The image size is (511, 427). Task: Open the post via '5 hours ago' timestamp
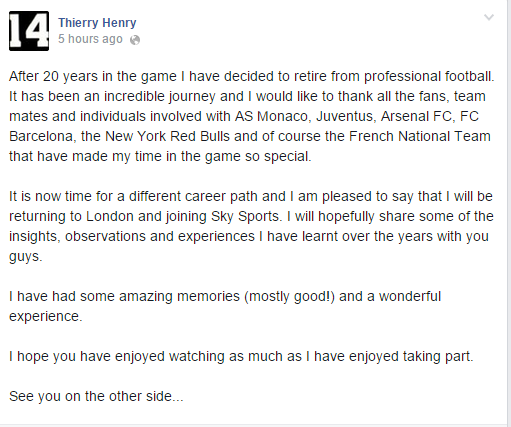tap(90, 39)
